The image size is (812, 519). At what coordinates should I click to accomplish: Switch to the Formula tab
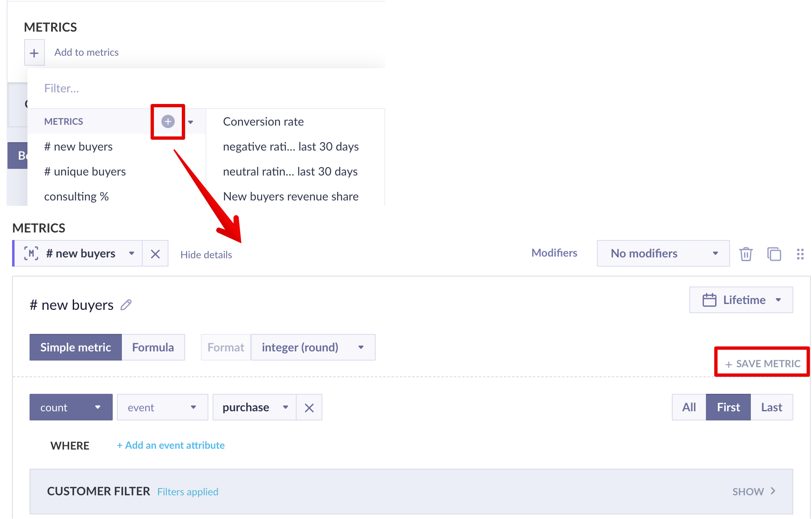tap(153, 347)
